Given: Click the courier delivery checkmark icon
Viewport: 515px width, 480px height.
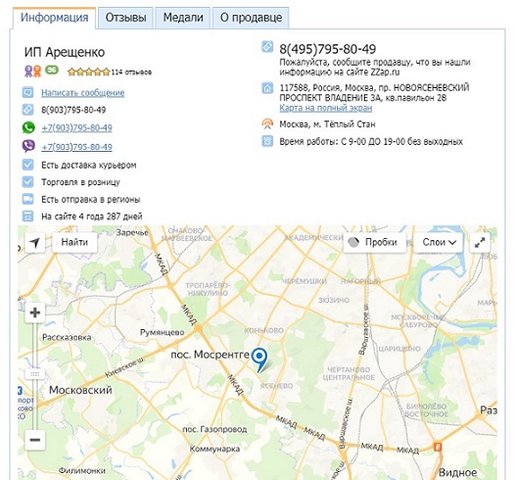Looking at the screenshot, I should click(x=28, y=165).
